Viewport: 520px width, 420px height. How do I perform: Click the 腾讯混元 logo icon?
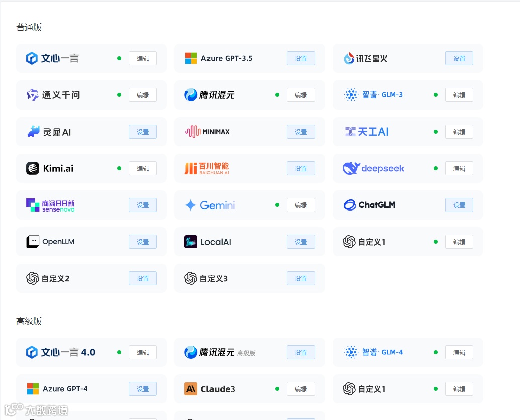pyautogui.click(x=190, y=95)
